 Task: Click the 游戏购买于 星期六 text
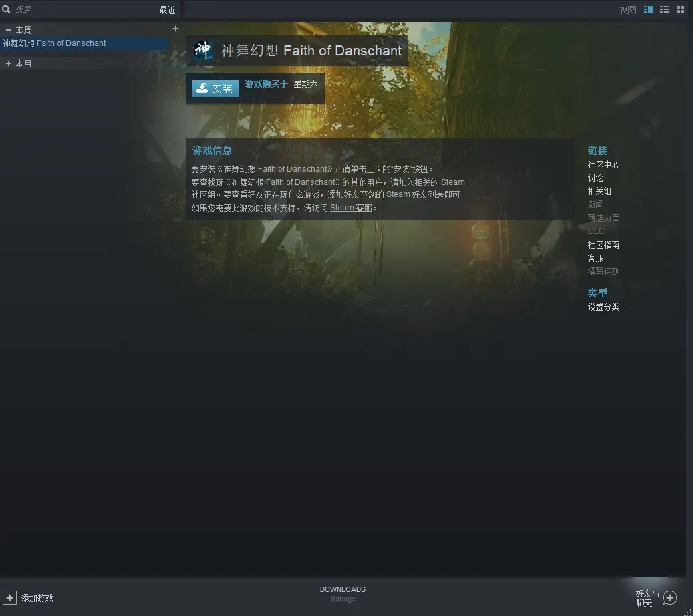coord(281,84)
